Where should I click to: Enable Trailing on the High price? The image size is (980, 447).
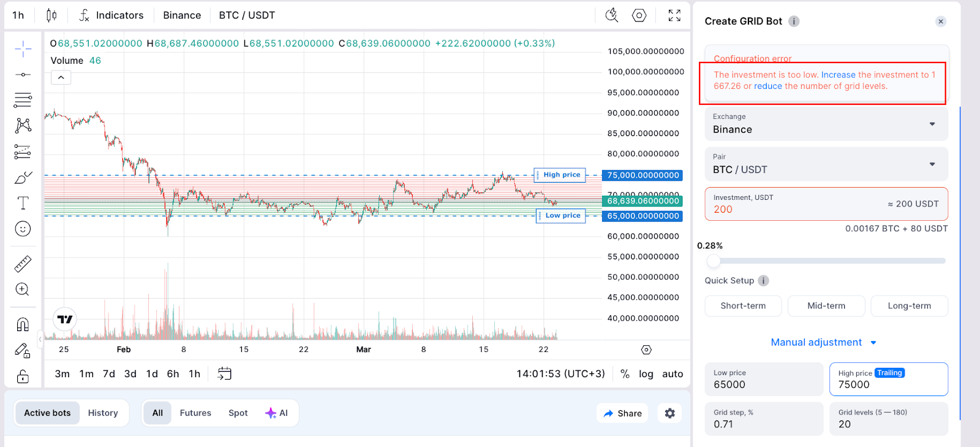[889, 373]
